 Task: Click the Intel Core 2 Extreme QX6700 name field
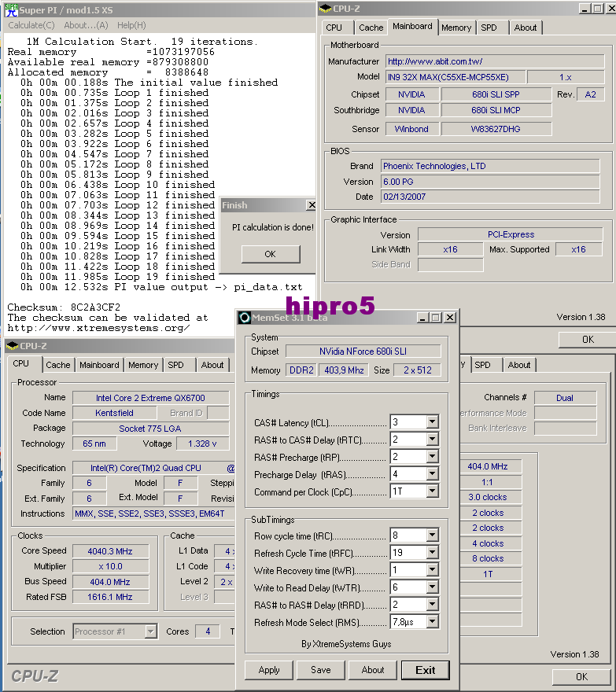(x=150, y=398)
